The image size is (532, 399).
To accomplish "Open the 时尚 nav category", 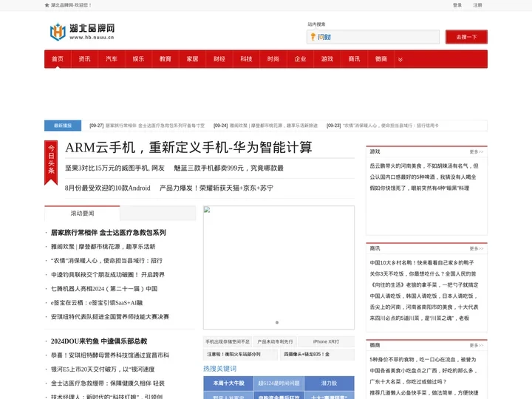I will tap(273, 59).
